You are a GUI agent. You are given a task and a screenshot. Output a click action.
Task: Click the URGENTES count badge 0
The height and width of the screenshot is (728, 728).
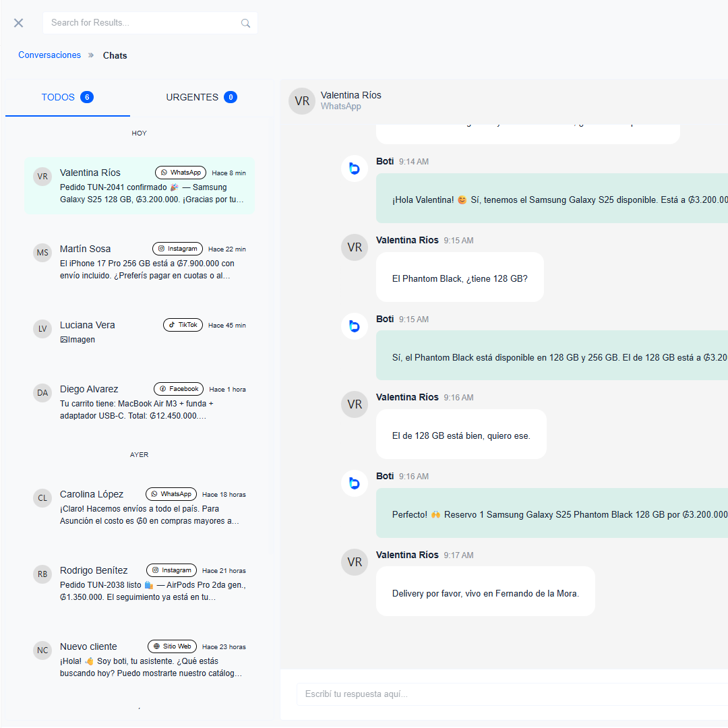[x=231, y=97]
